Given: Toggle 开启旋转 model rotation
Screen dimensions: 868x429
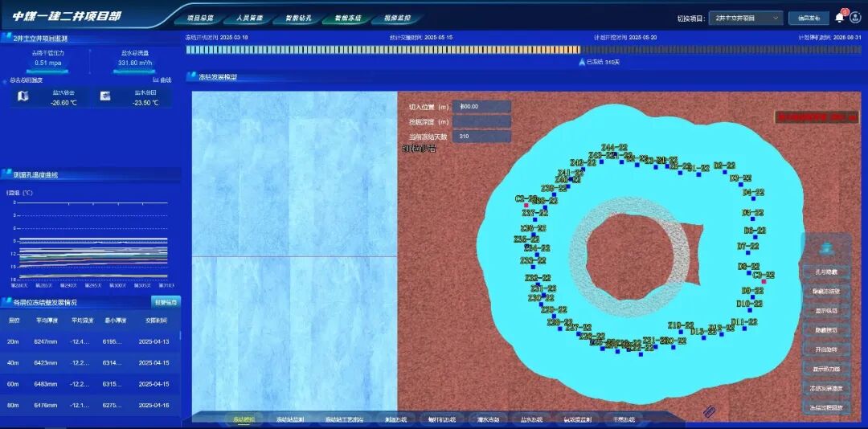Looking at the screenshot, I should pyautogui.click(x=826, y=349).
